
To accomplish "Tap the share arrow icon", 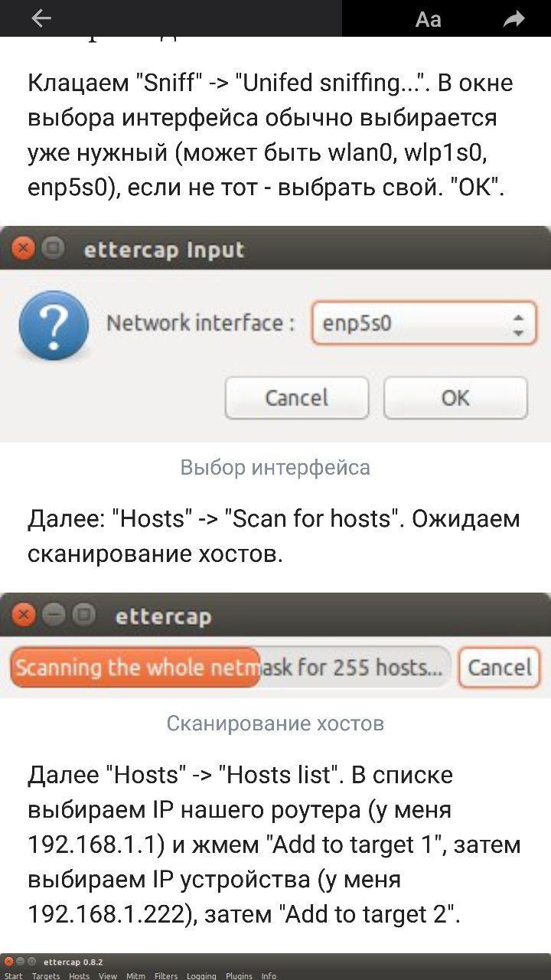I will [x=514, y=19].
